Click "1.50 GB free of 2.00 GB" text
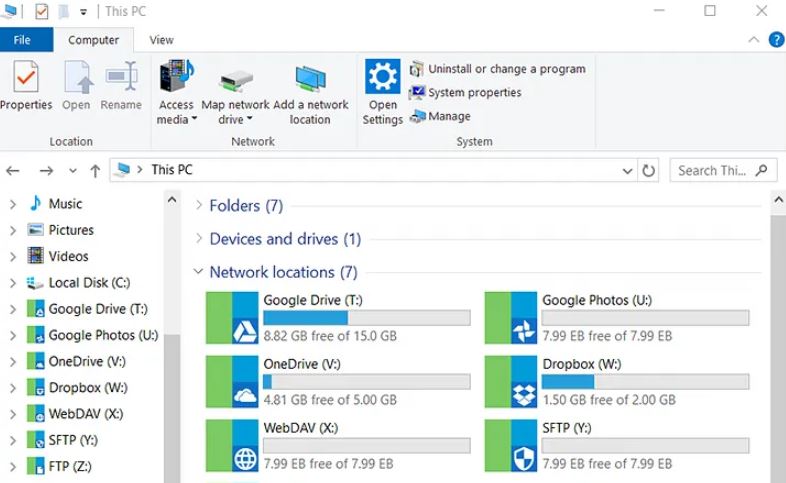786x483 pixels. (x=609, y=400)
